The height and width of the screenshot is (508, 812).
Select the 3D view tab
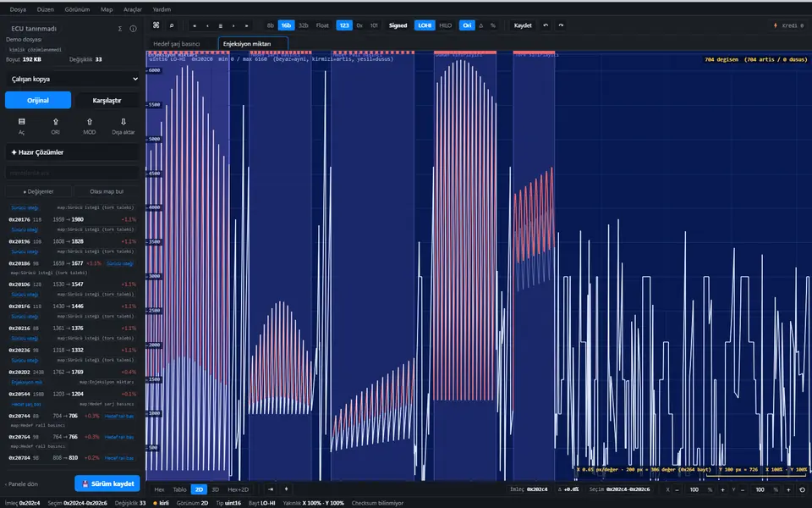point(216,489)
